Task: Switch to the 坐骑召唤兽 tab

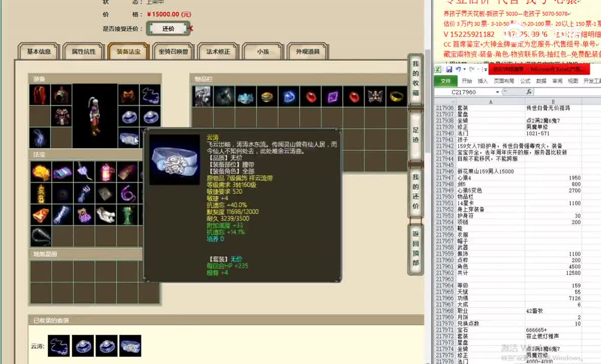Action: pyautogui.click(x=173, y=52)
